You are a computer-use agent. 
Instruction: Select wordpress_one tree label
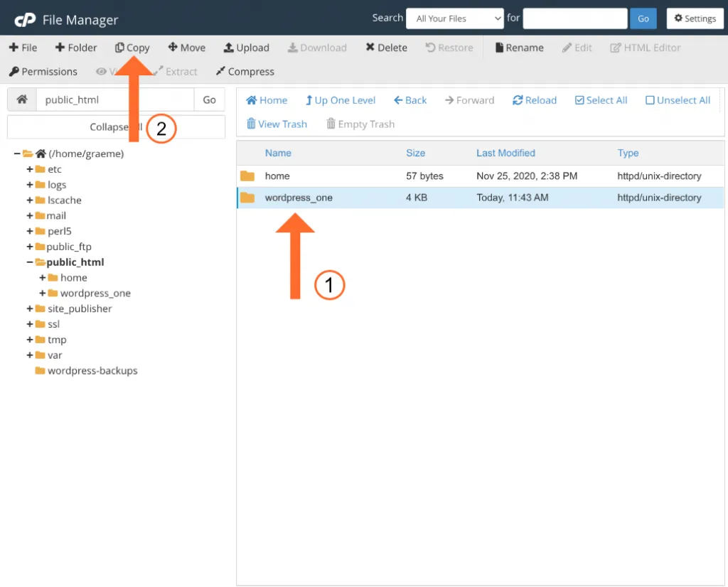point(95,293)
